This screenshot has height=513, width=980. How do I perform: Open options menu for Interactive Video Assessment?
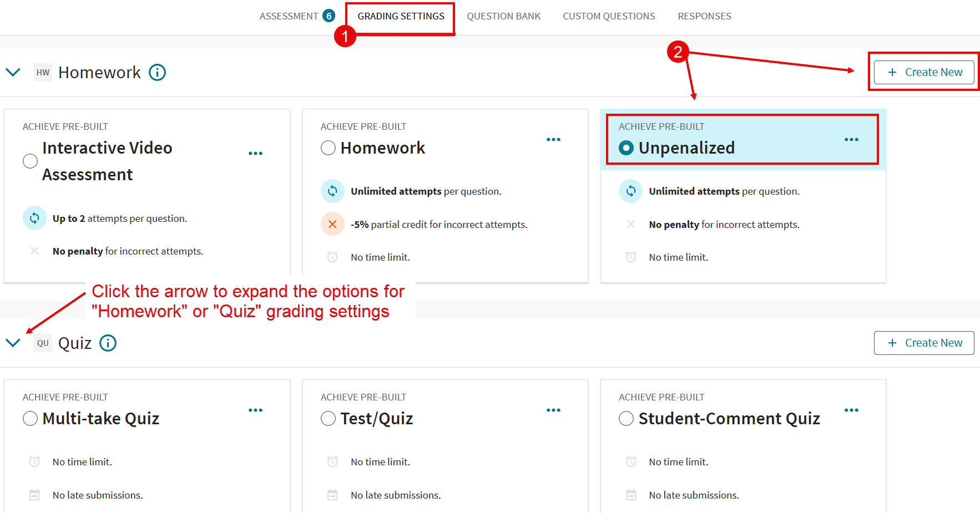[255, 154]
